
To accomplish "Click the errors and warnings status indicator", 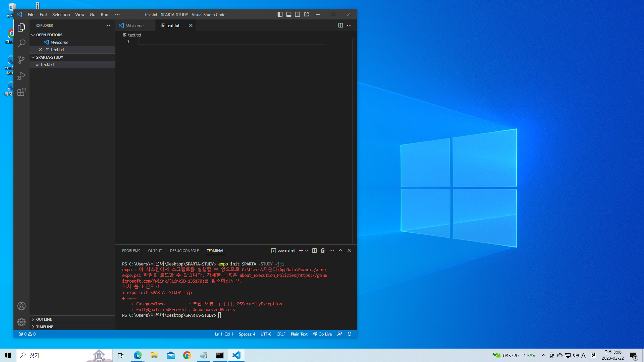I will [27, 334].
